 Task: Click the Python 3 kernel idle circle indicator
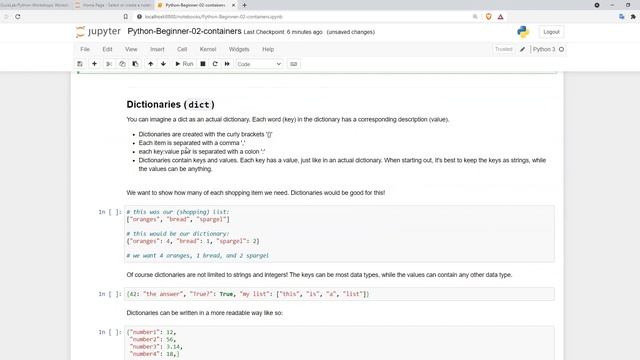562,49
